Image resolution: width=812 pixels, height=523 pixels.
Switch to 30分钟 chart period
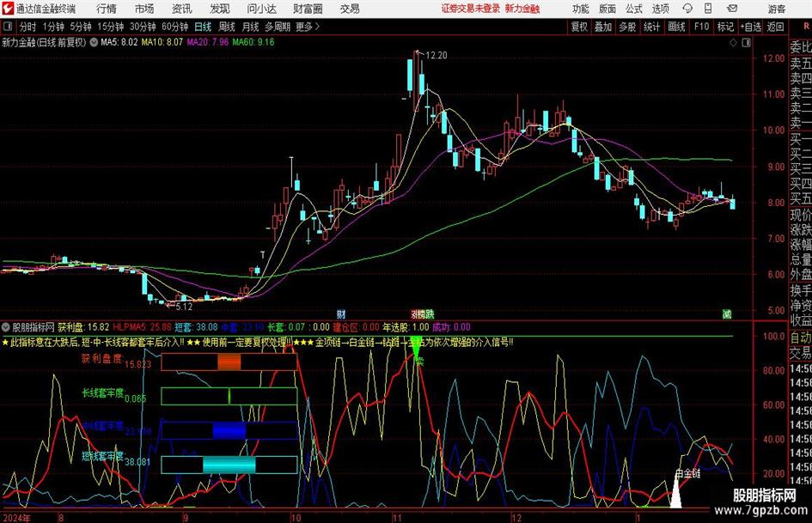point(143,27)
